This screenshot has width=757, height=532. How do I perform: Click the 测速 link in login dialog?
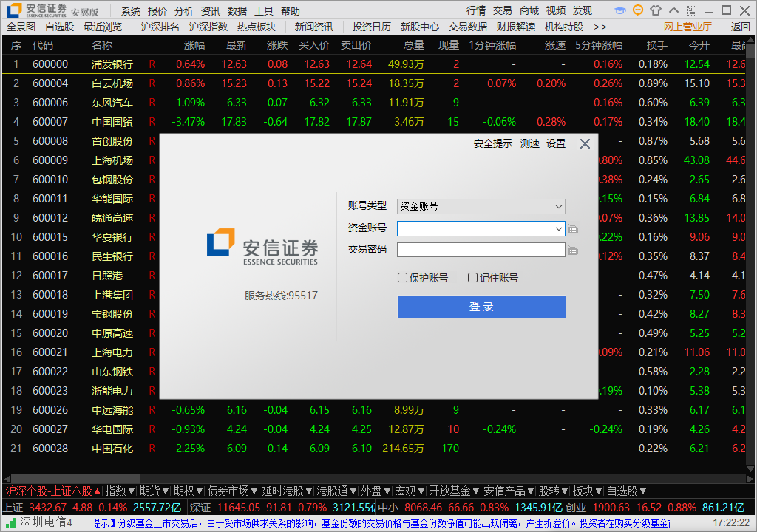click(x=529, y=143)
